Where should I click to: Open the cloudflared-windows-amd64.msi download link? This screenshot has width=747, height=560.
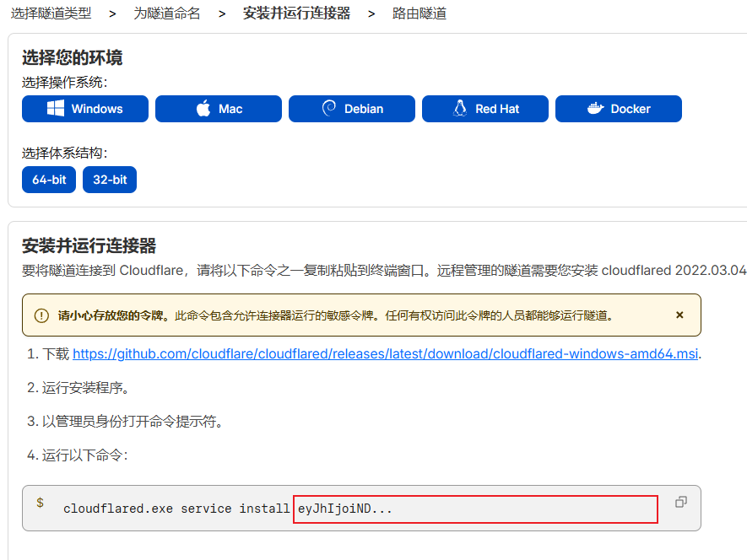click(x=386, y=354)
